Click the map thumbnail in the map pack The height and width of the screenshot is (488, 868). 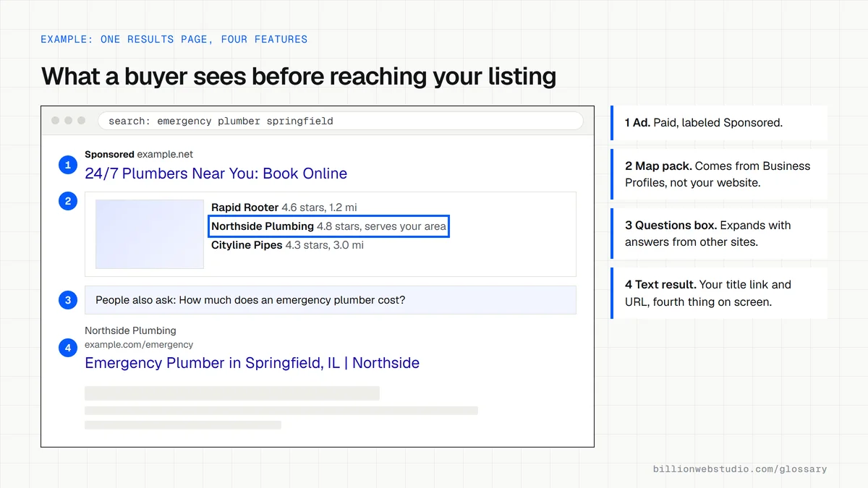(x=150, y=234)
